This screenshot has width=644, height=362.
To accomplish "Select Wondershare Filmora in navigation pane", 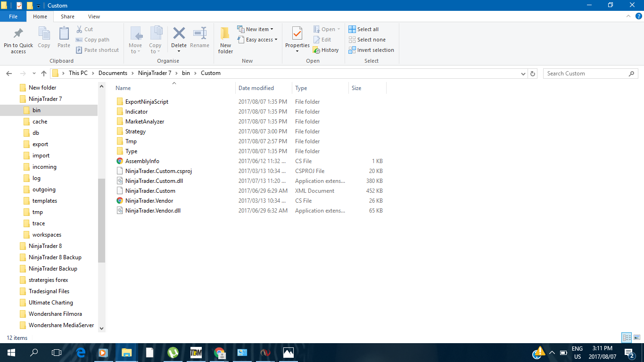I will coord(55,314).
